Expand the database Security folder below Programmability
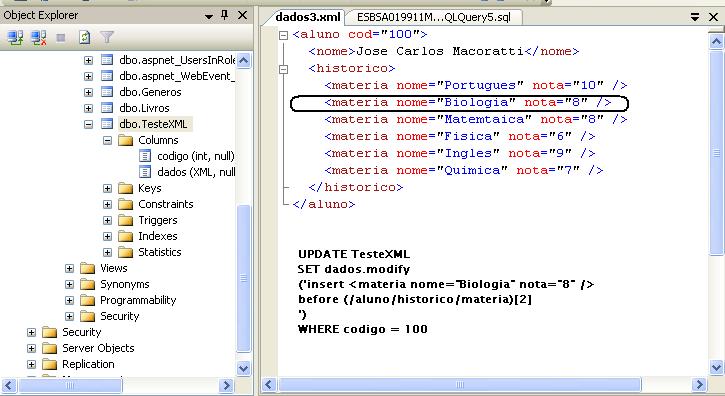Viewport: 725px width, 396px height. pyautogui.click(x=69, y=316)
